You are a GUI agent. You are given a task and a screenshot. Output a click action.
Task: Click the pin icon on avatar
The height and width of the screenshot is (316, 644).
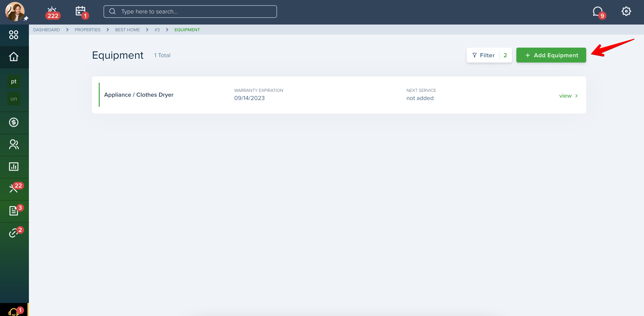tap(26, 19)
